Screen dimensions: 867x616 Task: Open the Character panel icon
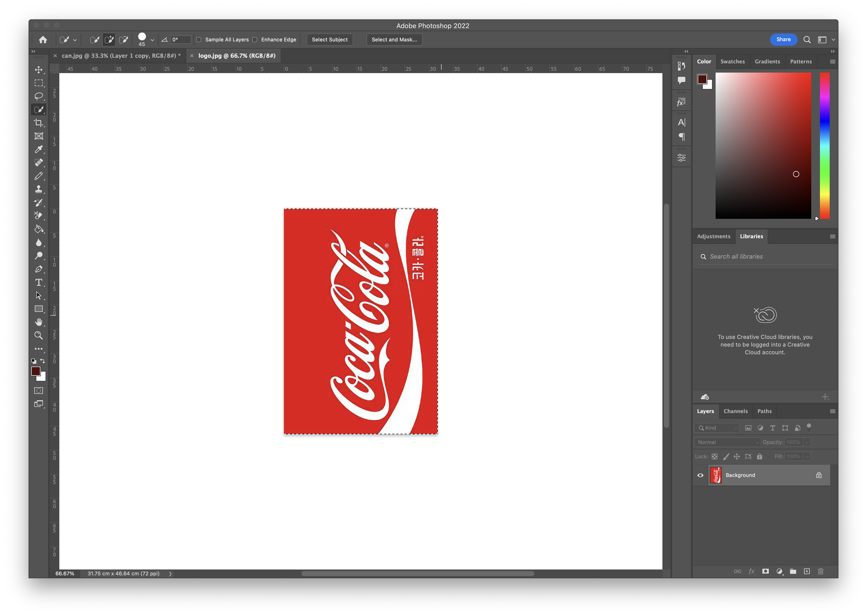tap(682, 122)
